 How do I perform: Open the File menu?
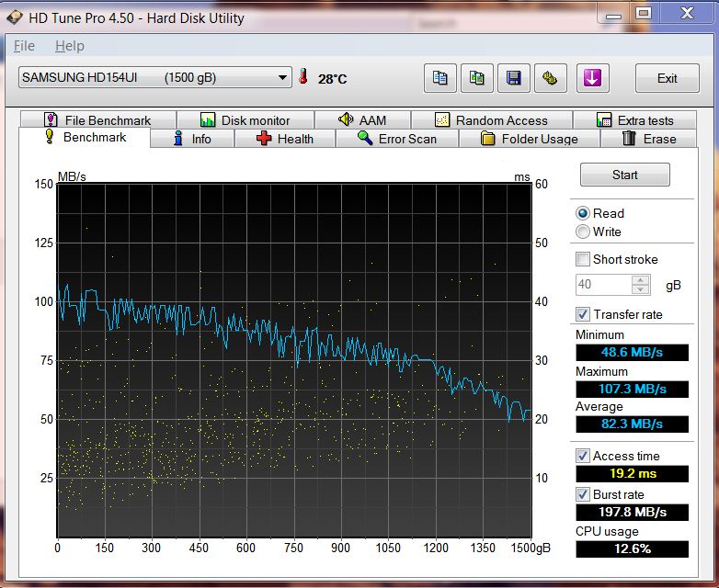[x=24, y=46]
